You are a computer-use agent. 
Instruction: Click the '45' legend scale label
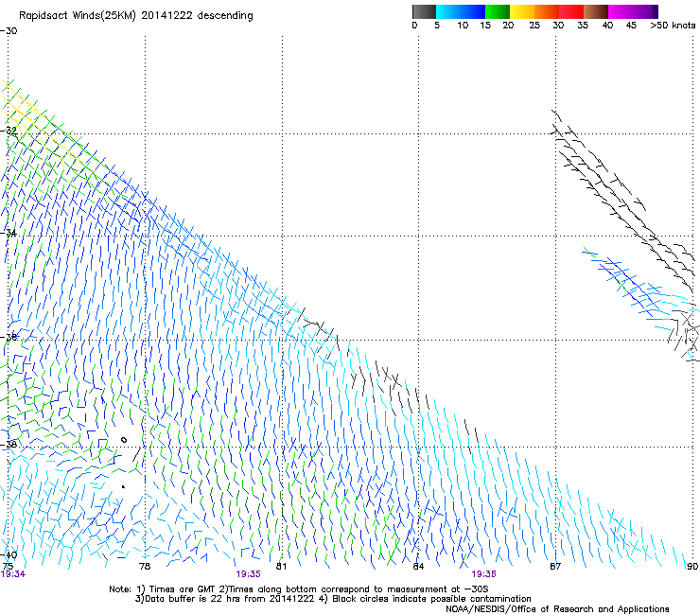point(631,26)
